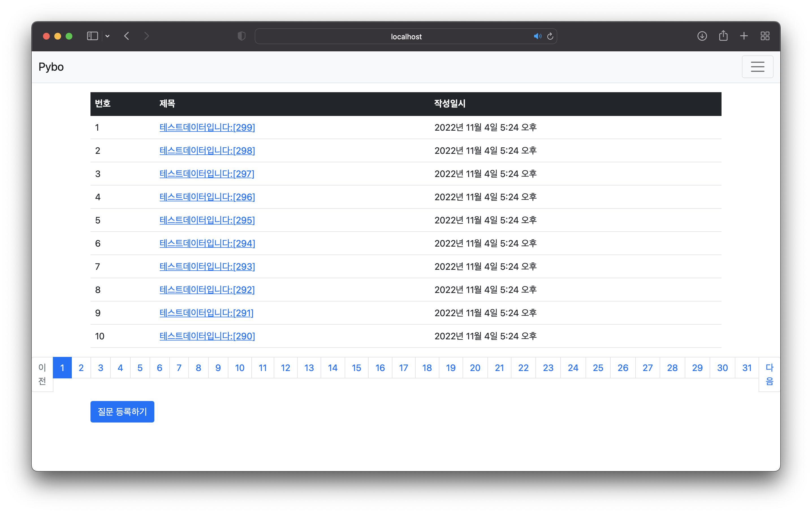Select page 16 in pagination
The height and width of the screenshot is (513, 812).
click(x=380, y=368)
